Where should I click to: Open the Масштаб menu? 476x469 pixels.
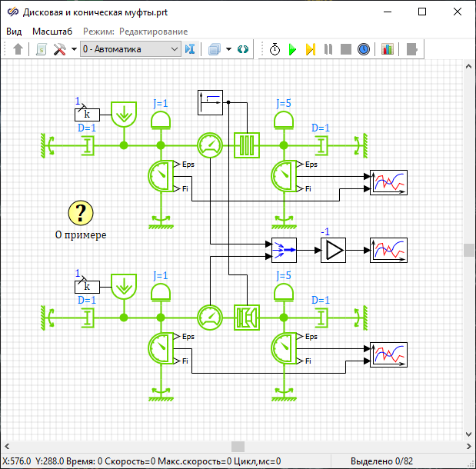[x=52, y=32]
